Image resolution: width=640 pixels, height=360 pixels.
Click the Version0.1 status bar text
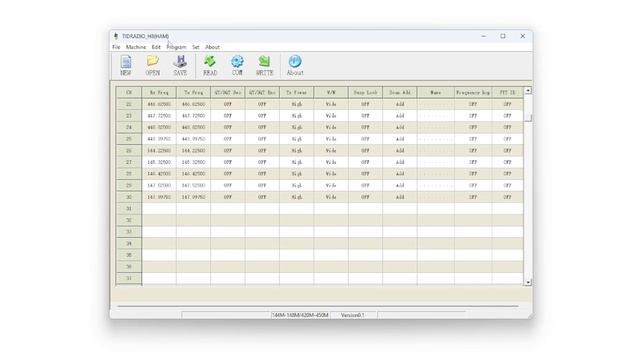[x=353, y=315]
